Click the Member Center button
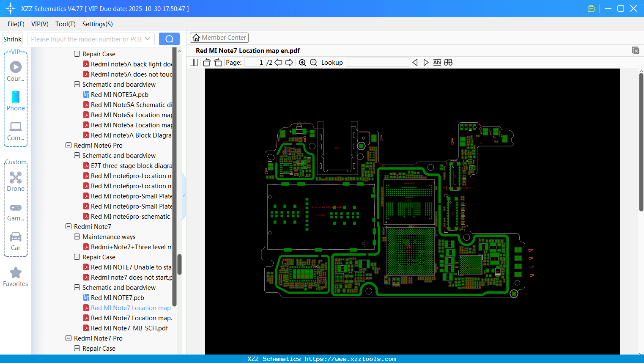Screen dimensions: 644x363 pyautogui.click(x=219, y=38)
